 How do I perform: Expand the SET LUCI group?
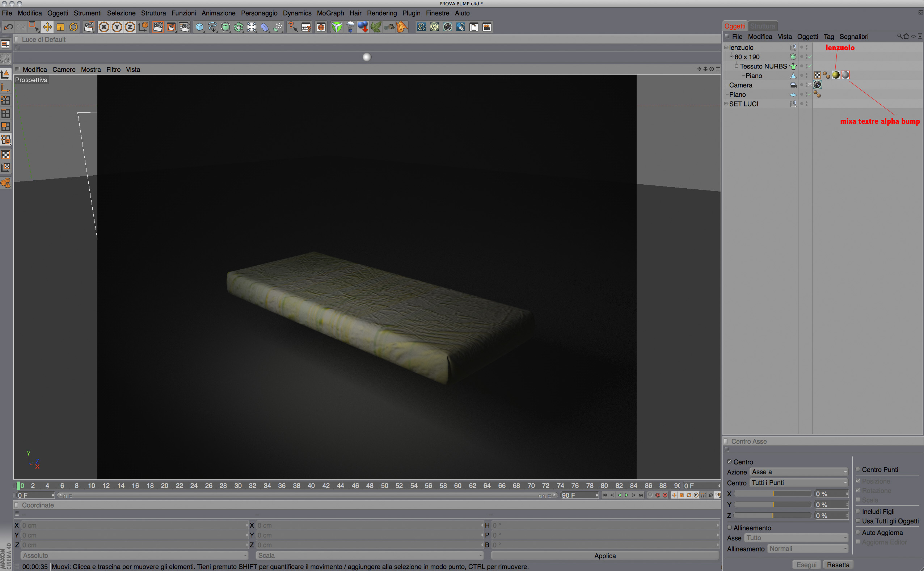(x=726, y=104)
